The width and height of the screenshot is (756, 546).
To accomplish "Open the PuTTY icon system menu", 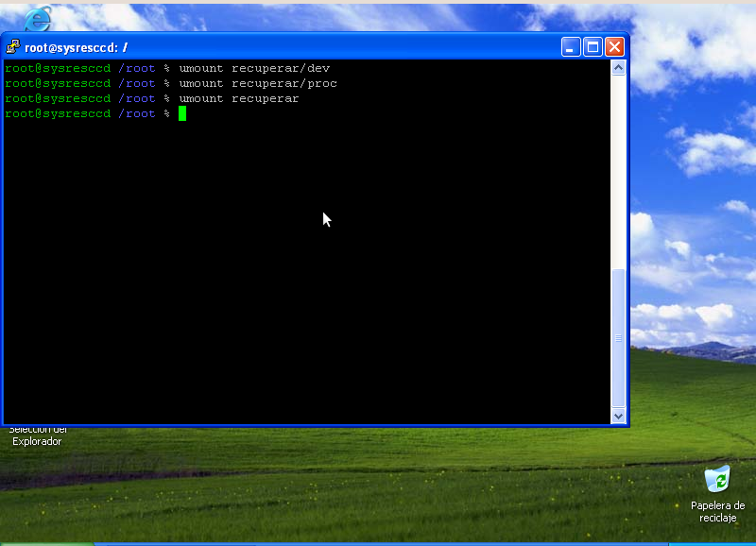I will (x=13, y=47).
